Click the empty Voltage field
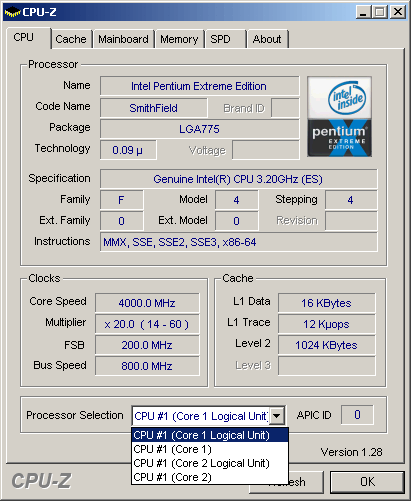 266,150
